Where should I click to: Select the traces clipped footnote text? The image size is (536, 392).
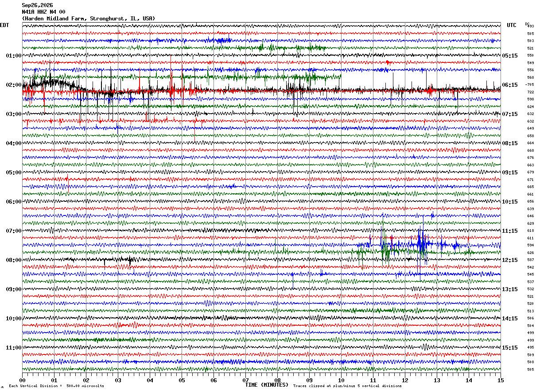[347, 386]
